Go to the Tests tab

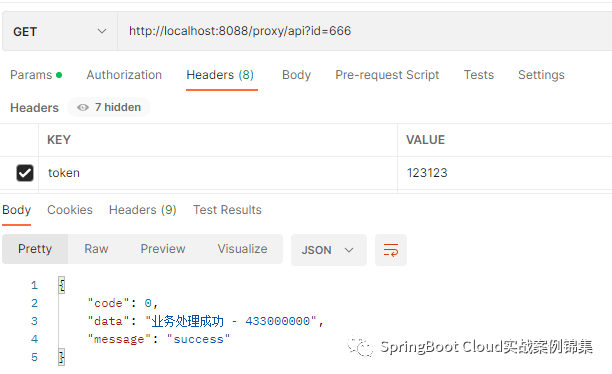tap(479, 75)
